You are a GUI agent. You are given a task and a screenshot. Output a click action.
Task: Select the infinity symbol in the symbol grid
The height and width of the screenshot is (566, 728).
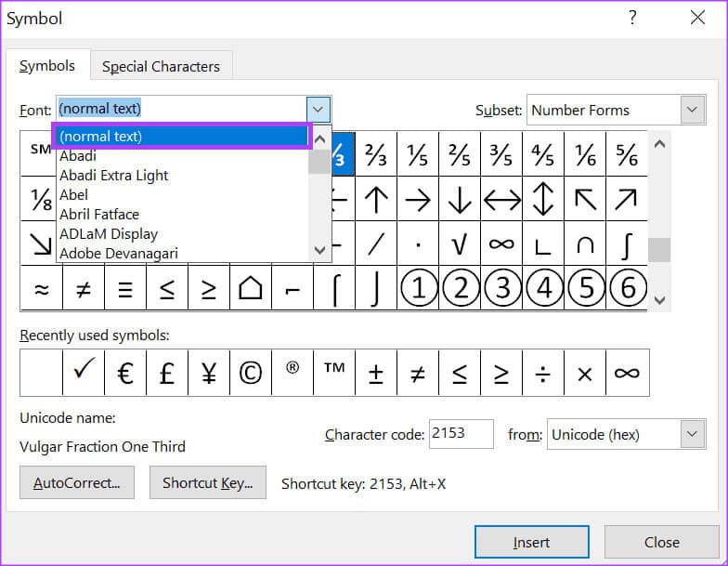(x=501, y=244)
